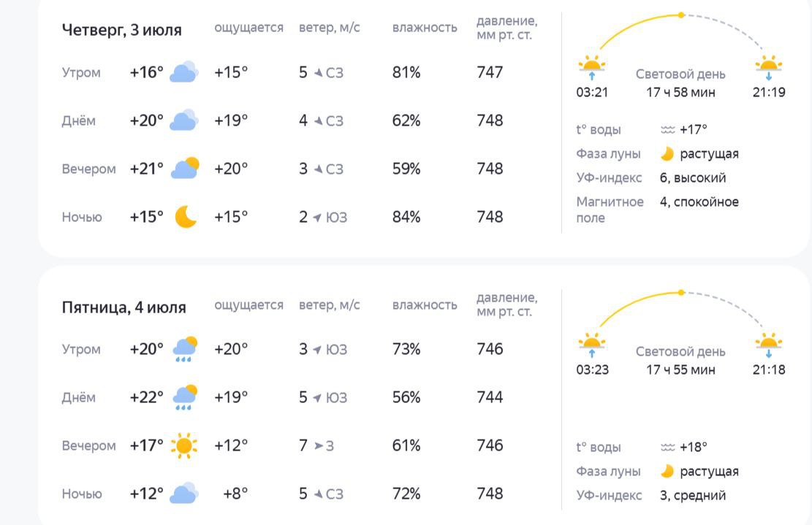Click Thursday's влажность column header
Image resolution: width=812 pixels, height=525 pixels.
pos(425,28)
